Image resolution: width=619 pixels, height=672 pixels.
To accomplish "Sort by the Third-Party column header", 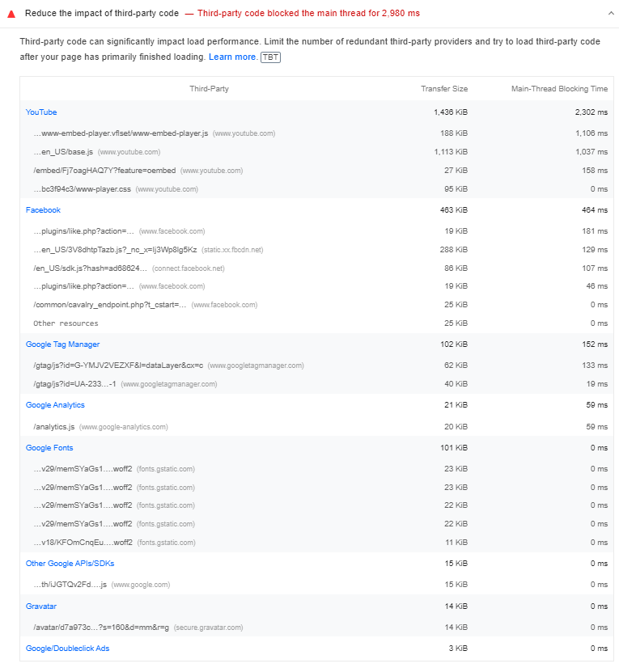I will (209, 89).
